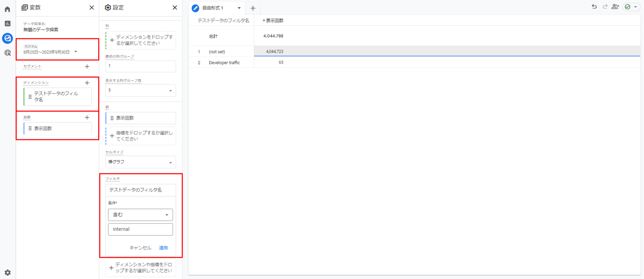Click the キャンセル button in filter
644x279 pixels.
click(x=140, y=248)
